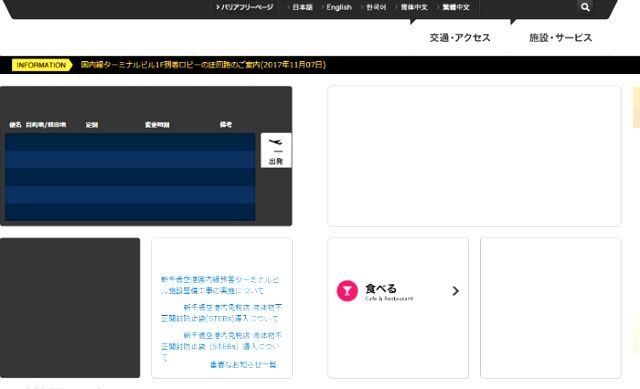Click the 定刻 column header
The image size is (640, 389).
tap(92, 124)
